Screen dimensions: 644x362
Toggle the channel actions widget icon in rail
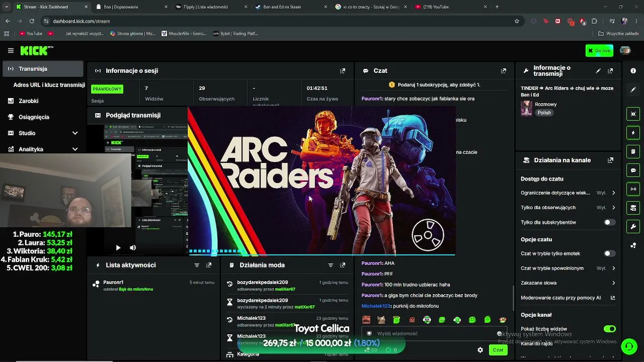[633, 208]
